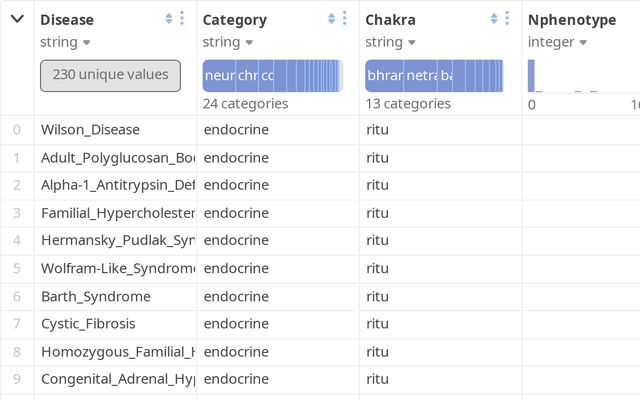The width and height of the screenshot is (640, 400).
Task: Open the Category column kebab menu
Action: coord(344,19)
